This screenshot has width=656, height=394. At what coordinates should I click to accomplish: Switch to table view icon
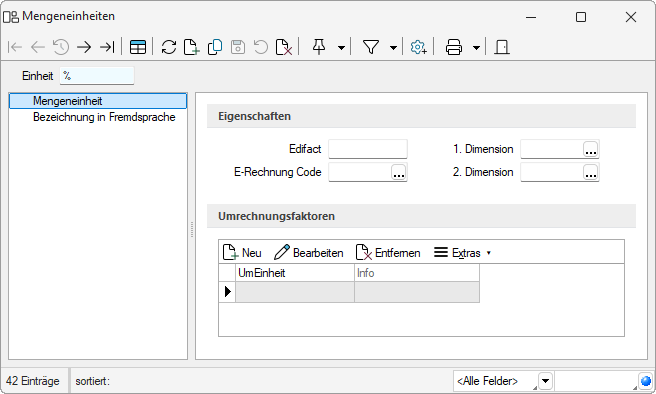(x=138, y=47)
